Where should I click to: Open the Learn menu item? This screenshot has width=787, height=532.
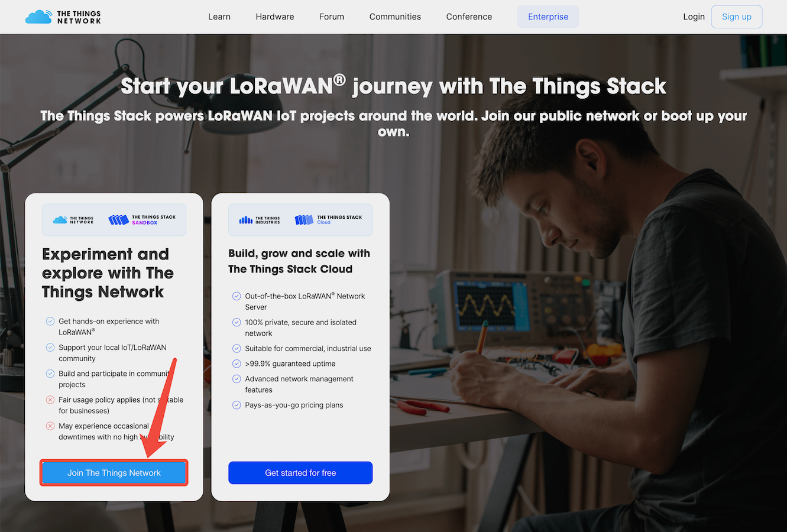coord(219,17)
